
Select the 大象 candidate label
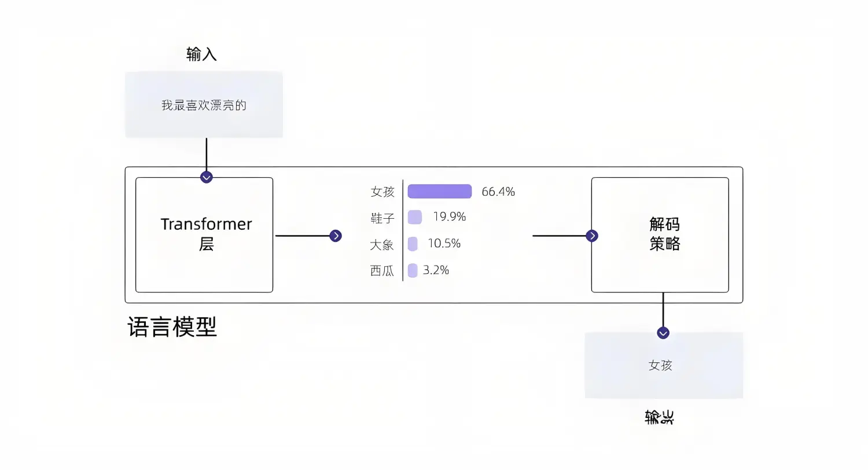tap(382, 244)
